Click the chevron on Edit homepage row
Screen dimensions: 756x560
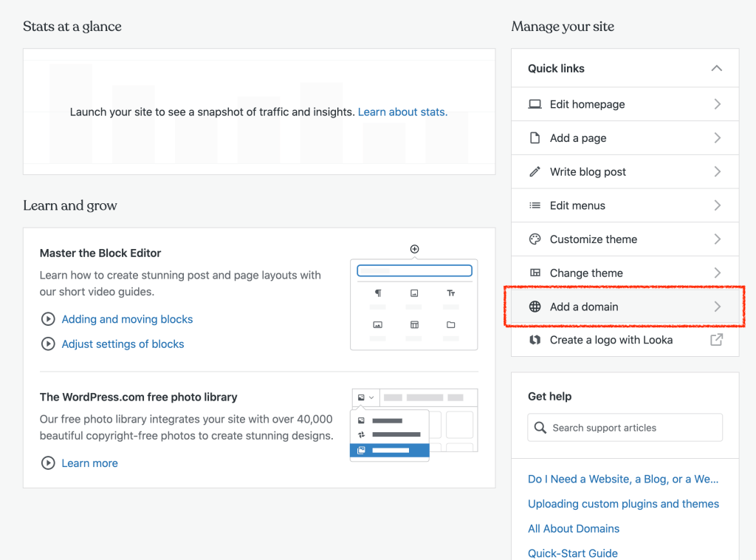coord(717,104)
